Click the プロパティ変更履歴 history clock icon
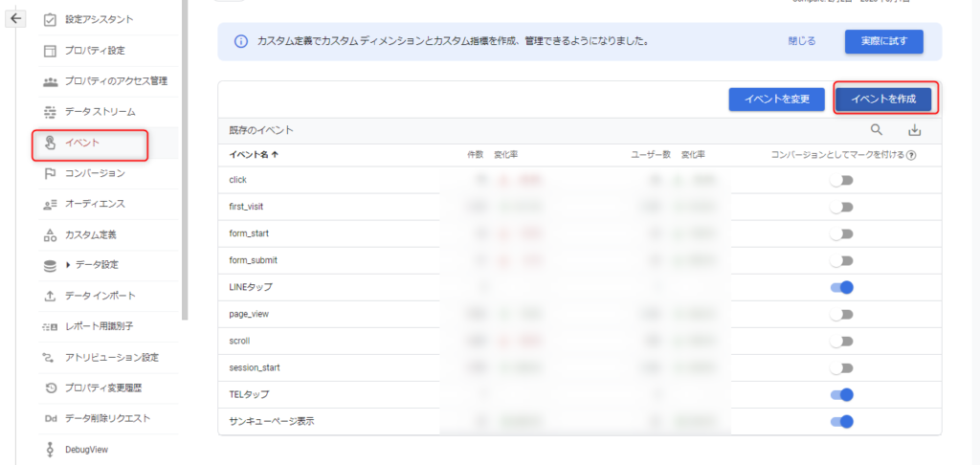The image size is (980, 465). (x=52, y=388)
